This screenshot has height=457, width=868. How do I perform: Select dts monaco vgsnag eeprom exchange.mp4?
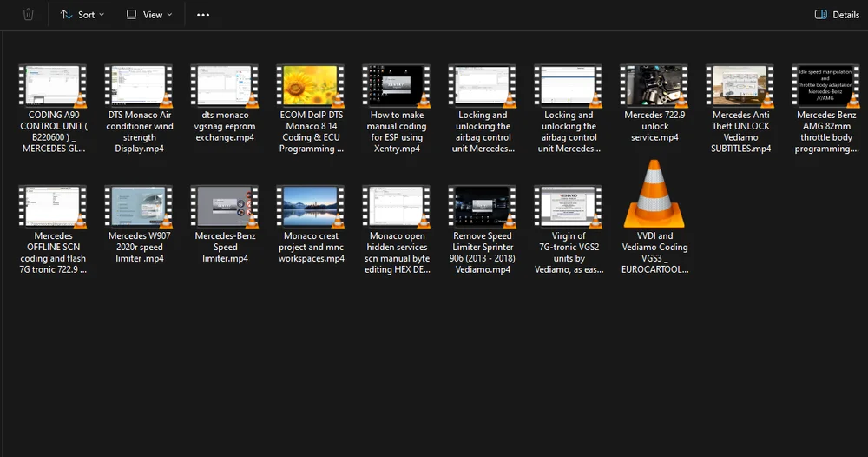pyautogui.click(x=225, y=86)
